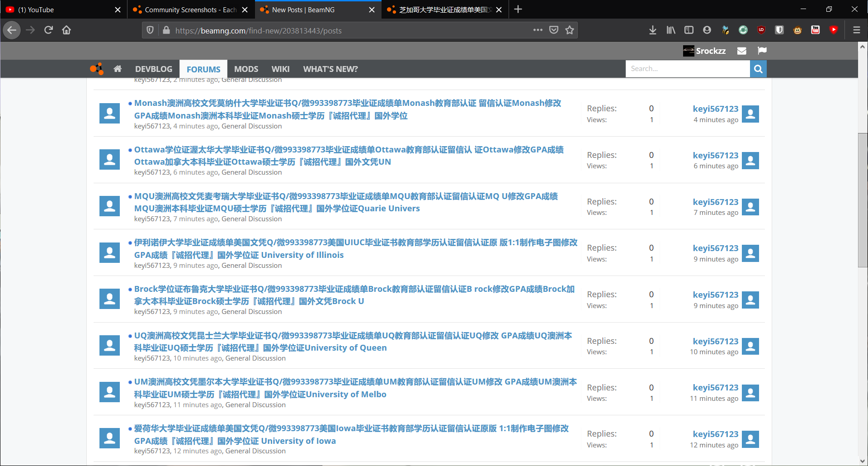Close the New Posts BeamNG tab
The height and width of the screenshot is (466, 868).
[372, 10]
